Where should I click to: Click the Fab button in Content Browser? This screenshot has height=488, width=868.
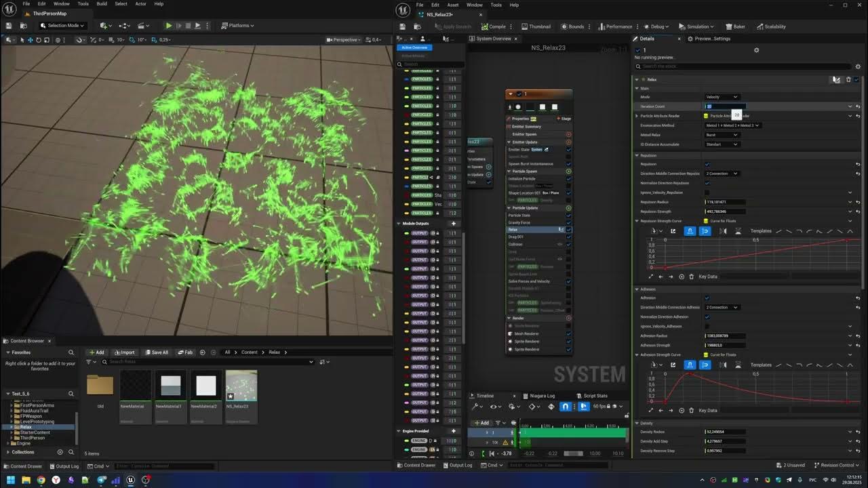[x=185, y=352]
